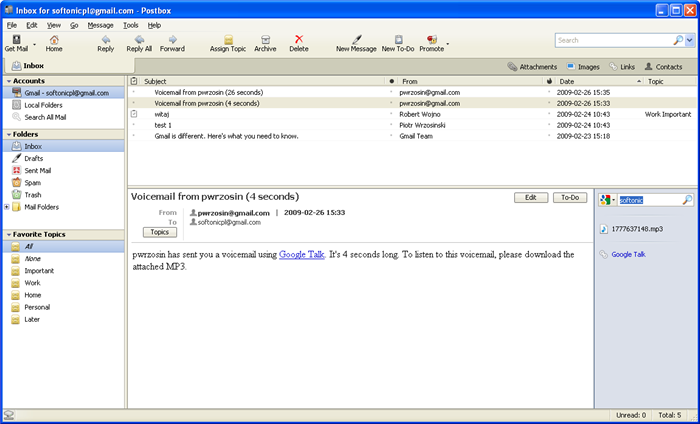Open the Promote dropdown arrow
Viewport: 700px width, 424px height.
pos(448,44)
